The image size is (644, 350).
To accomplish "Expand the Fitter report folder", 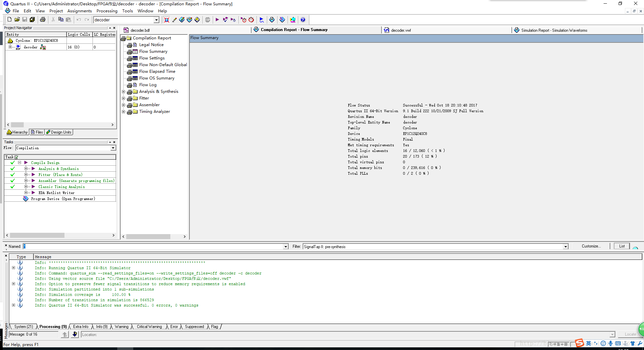I will [123, 98].
